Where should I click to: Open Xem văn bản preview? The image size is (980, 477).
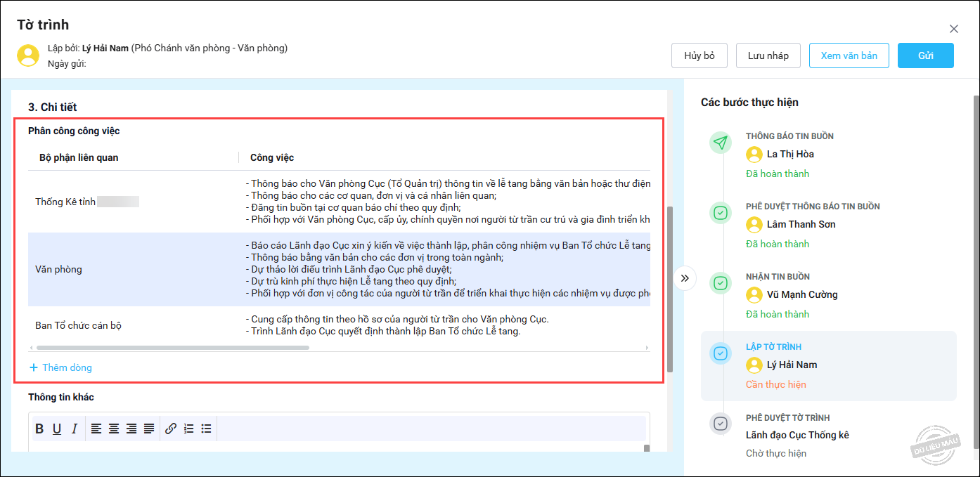click(849, 55)
